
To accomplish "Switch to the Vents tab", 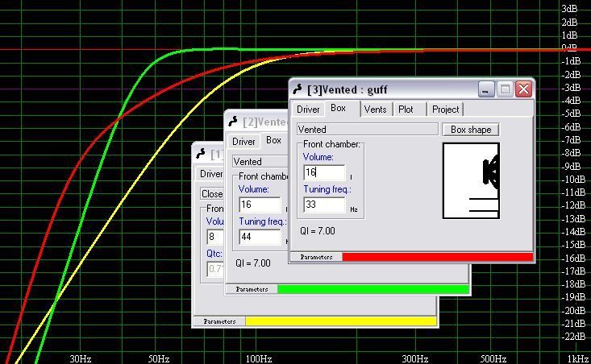I will click(x=375, y=110).
